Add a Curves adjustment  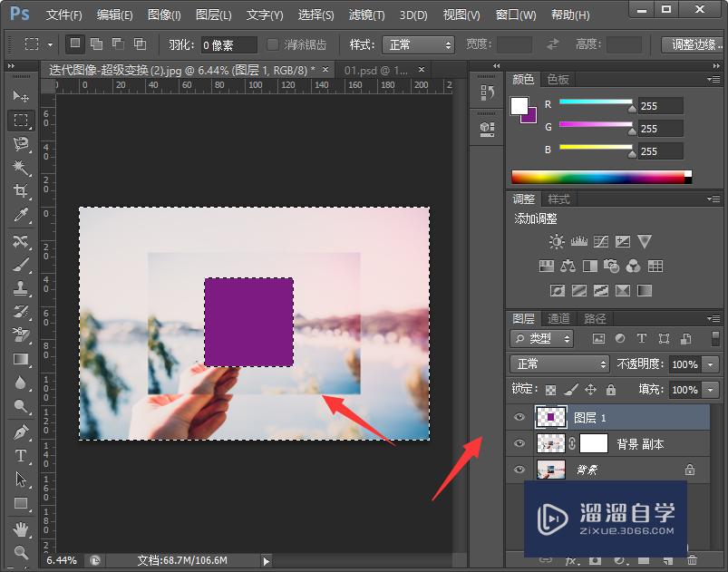[601, 241]
